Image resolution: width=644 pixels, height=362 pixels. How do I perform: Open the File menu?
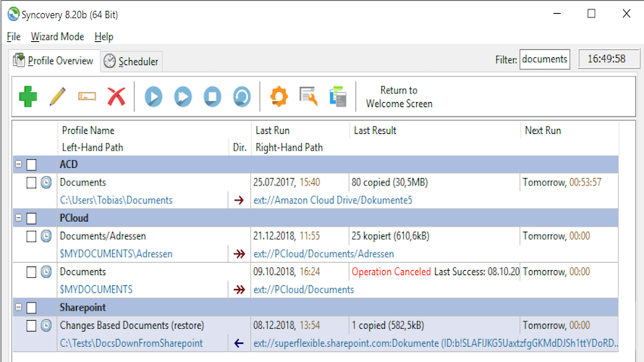(14, 37)
